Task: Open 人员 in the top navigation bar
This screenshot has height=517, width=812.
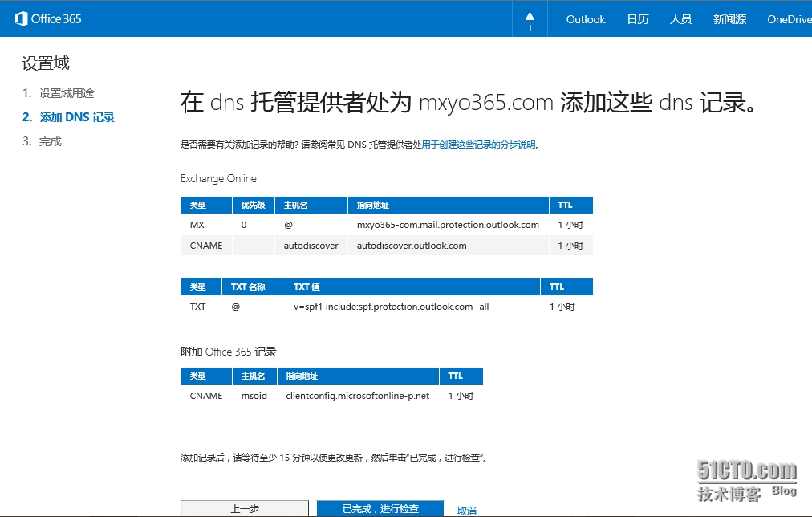Action: [x=680, y=19]
